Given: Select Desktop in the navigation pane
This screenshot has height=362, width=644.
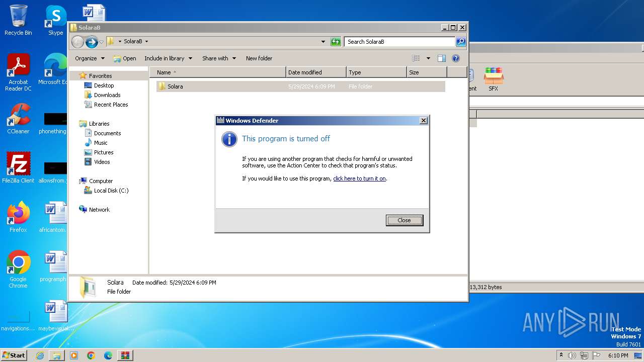Looking at the screenshot, I should [104, 85].
